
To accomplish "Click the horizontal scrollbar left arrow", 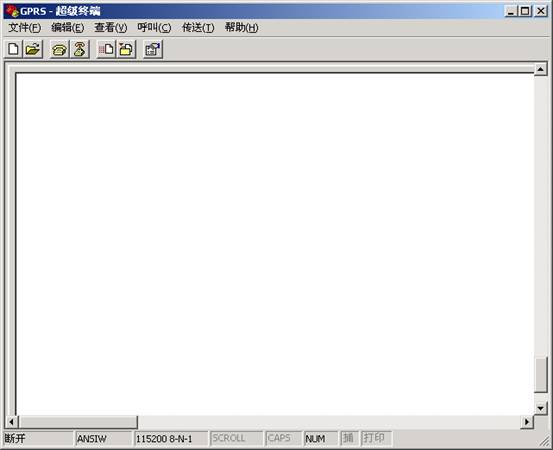I will (x=12, y=421).
